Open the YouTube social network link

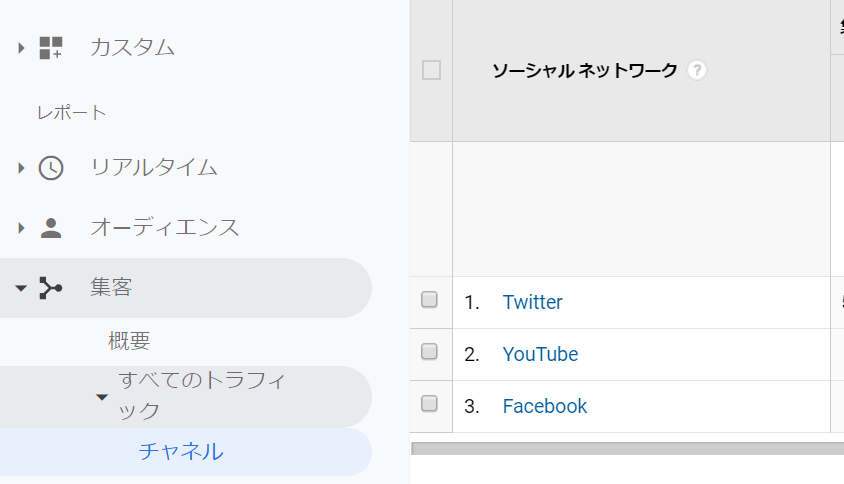[540, 354]
